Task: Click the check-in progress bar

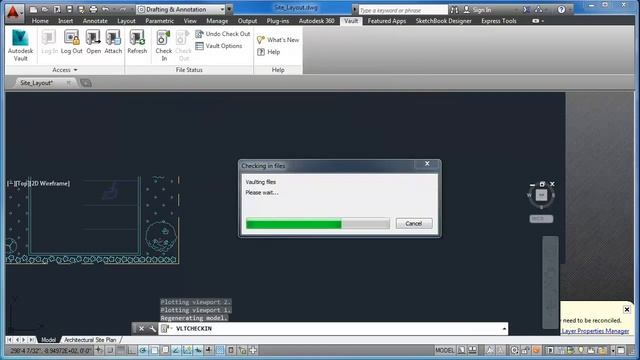Action: click(318, 224)
